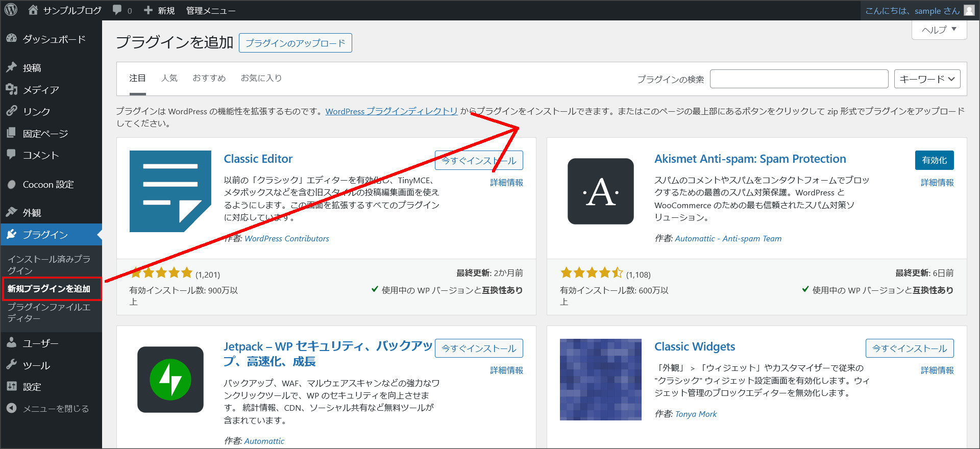Open 詳細情報 link for Classic Editor

click(506, 183)
